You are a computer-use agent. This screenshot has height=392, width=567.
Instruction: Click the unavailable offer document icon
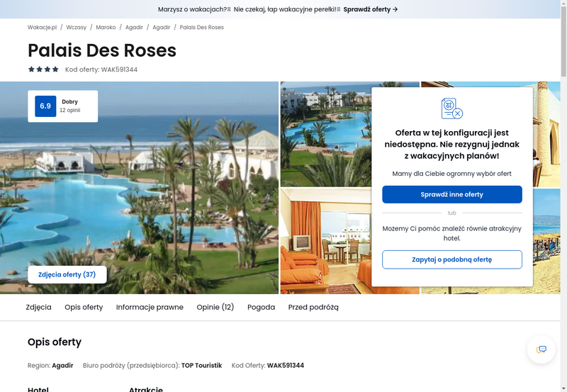click(x=452, y=108)
